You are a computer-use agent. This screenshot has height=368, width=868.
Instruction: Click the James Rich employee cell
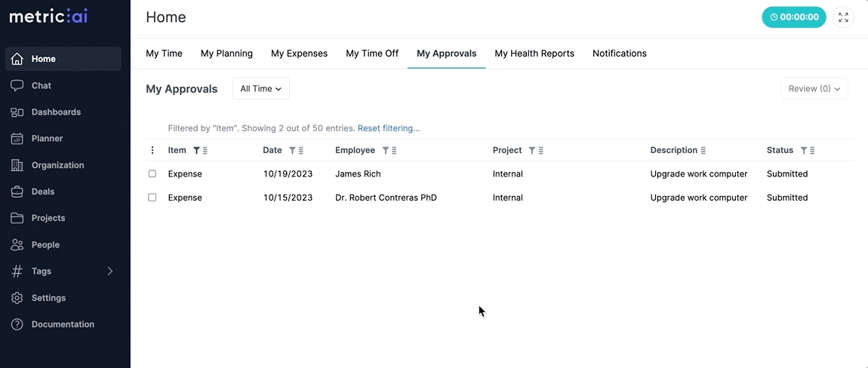358,173
